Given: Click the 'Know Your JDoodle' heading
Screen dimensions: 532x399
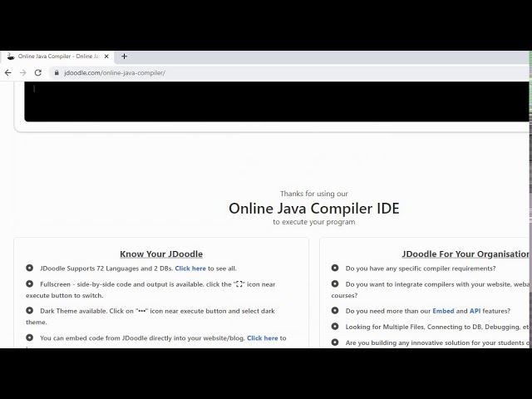Looking at the screenshot, I should coord(161,254).
